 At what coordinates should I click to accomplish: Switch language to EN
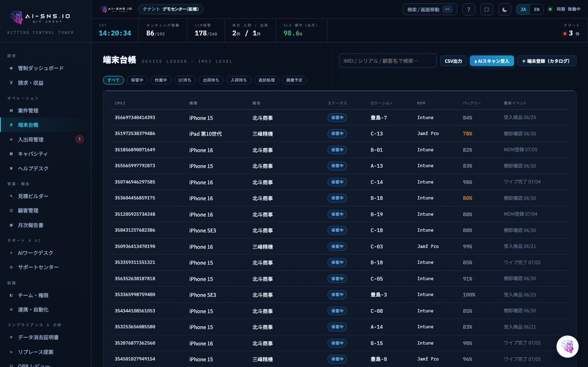point(536,9)
